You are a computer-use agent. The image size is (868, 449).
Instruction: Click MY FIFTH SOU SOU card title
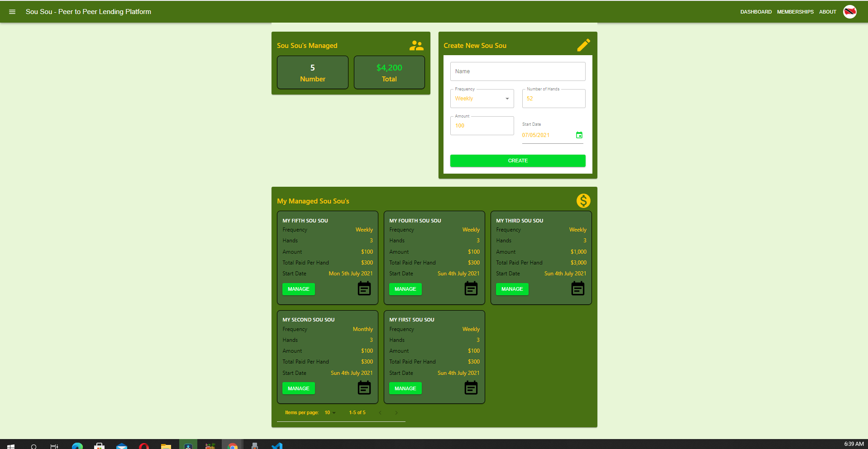click(305, 221)
